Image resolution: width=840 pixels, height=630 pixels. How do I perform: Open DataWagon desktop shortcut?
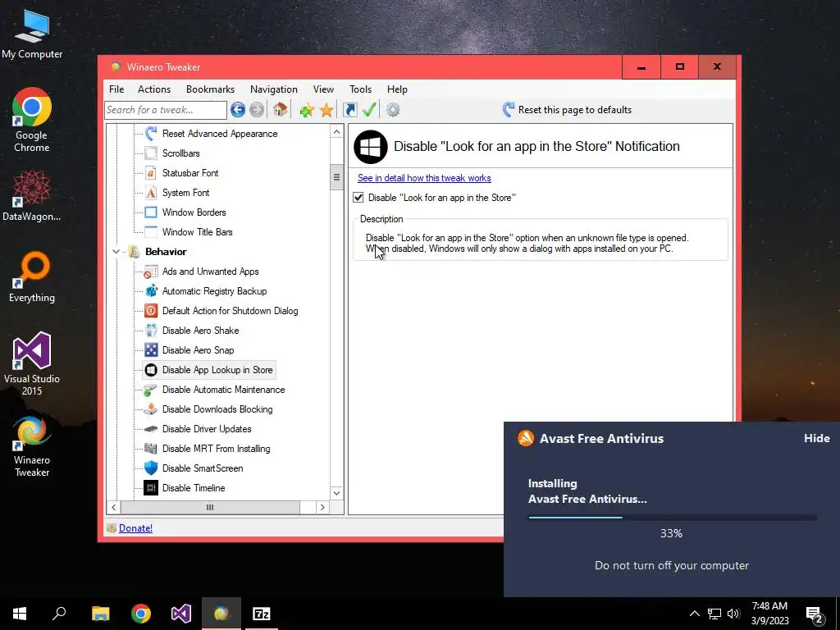coord(32,195)
